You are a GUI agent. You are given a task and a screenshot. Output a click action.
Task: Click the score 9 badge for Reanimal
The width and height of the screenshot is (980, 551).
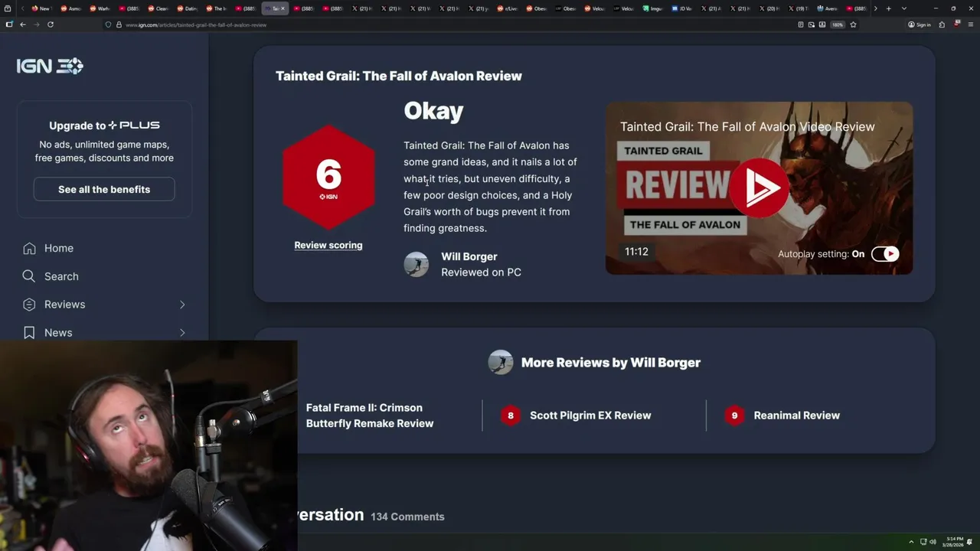click(x=734, y=416)
